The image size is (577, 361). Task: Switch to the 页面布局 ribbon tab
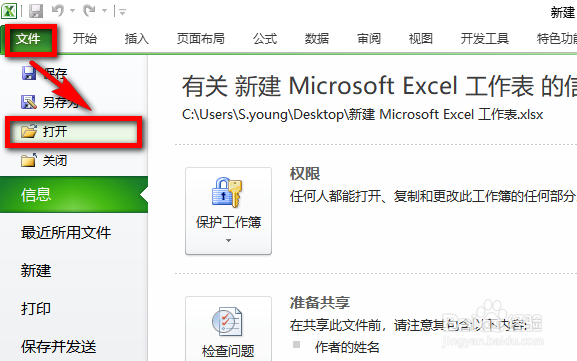coord(201,38)
